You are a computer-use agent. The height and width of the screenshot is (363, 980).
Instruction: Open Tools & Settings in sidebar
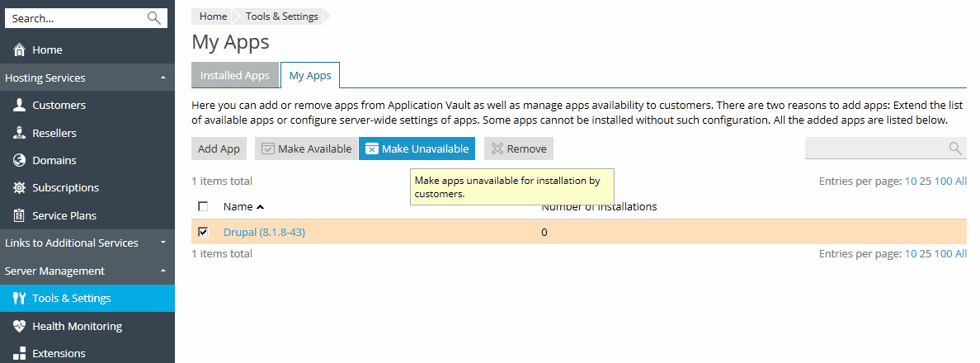tap(71, 298)
